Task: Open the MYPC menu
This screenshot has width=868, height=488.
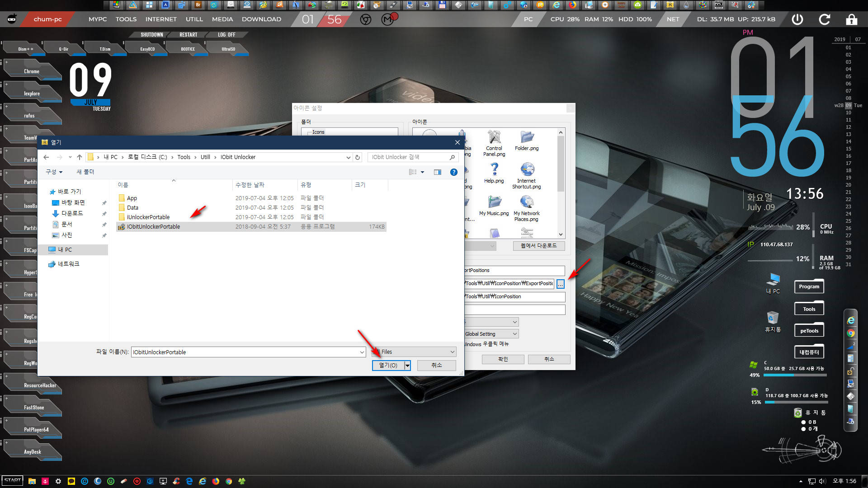Action: point(98,19)
